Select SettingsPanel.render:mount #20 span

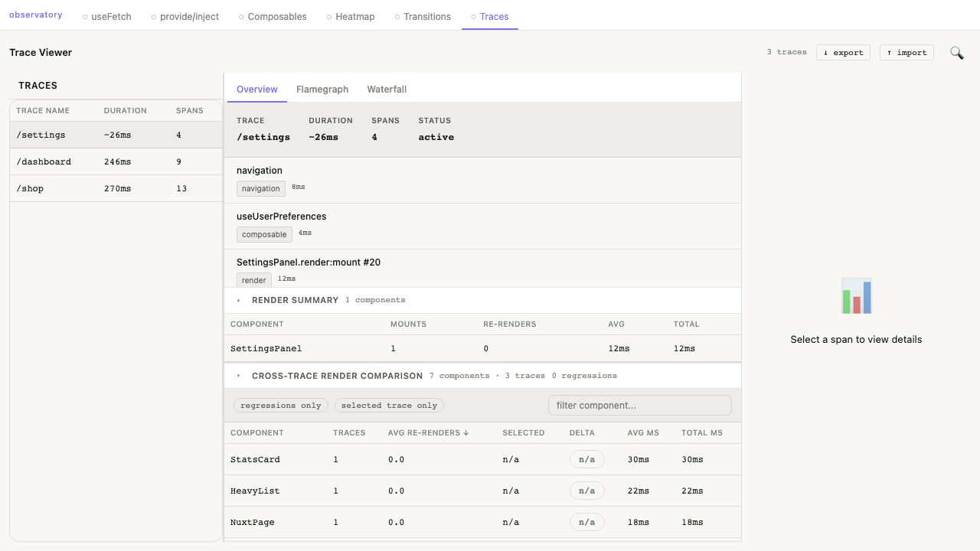(x=483, y=269)
